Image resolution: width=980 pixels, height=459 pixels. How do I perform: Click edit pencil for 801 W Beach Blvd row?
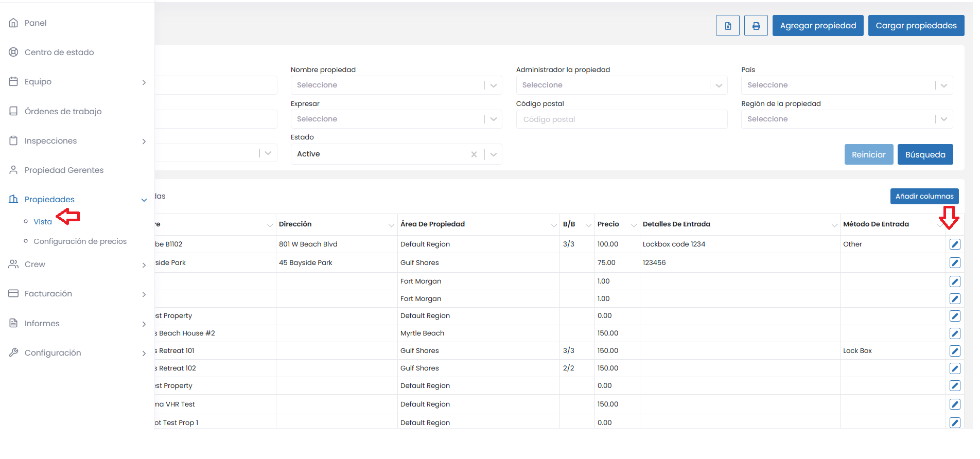pyautogui.click(x=954, y=244)
